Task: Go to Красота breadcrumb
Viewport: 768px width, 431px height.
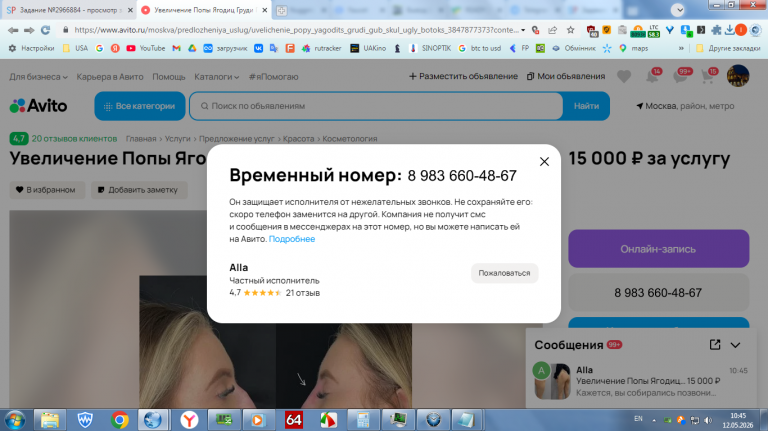Action: point(298,139)
